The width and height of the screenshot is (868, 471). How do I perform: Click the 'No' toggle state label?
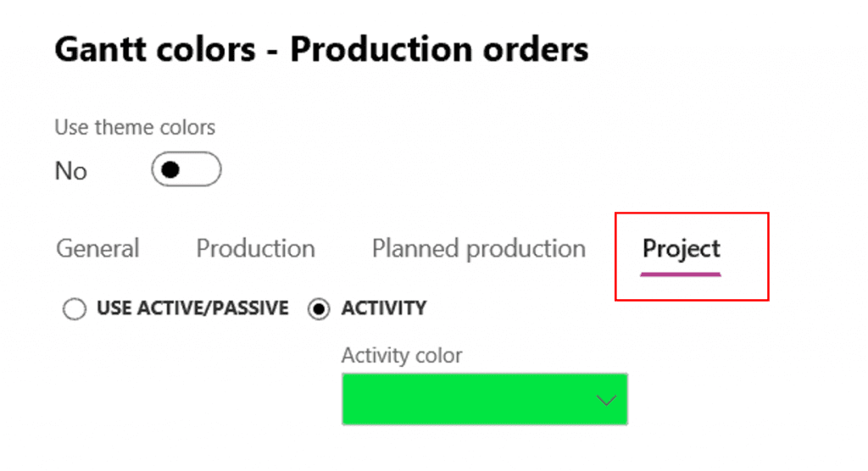pos(71,171)
